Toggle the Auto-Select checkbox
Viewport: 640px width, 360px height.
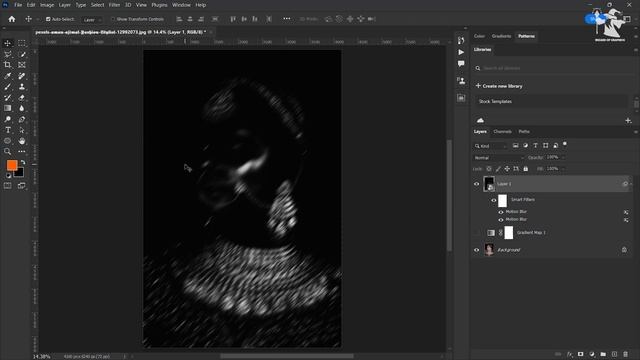48,19
